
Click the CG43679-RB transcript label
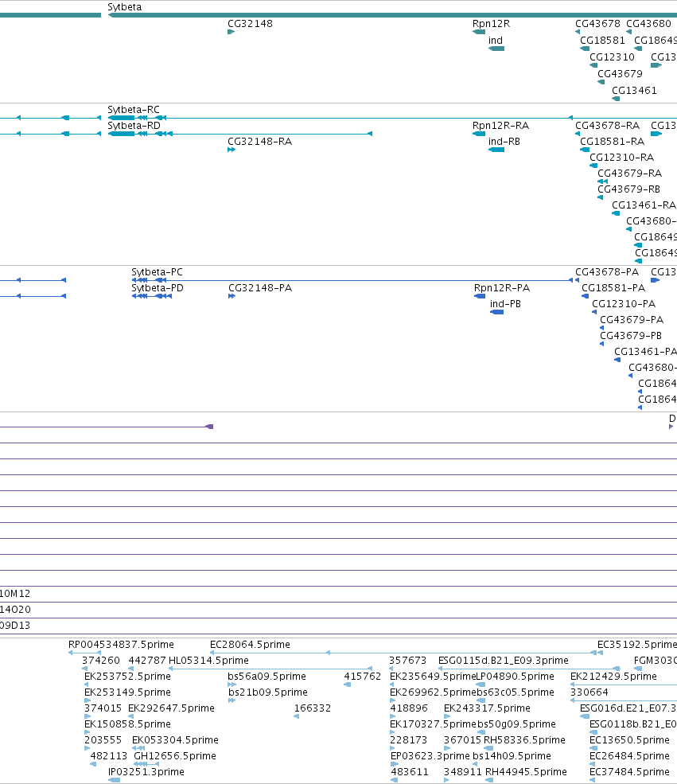pyautogui.click(x=629, y=189)
